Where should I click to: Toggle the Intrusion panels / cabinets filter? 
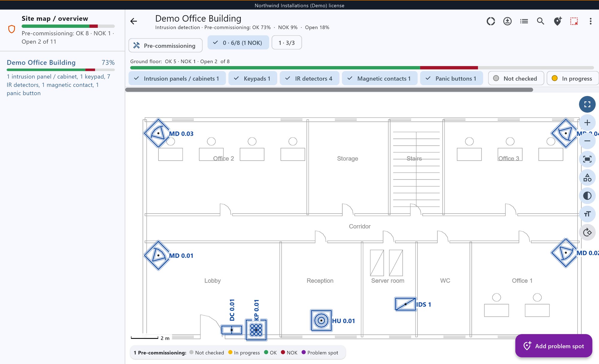pos(177,78)
